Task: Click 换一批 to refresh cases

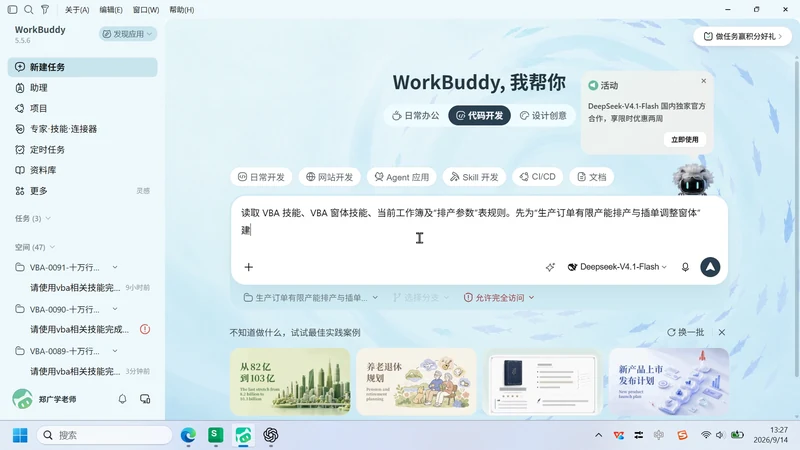Action: point(685,333)
